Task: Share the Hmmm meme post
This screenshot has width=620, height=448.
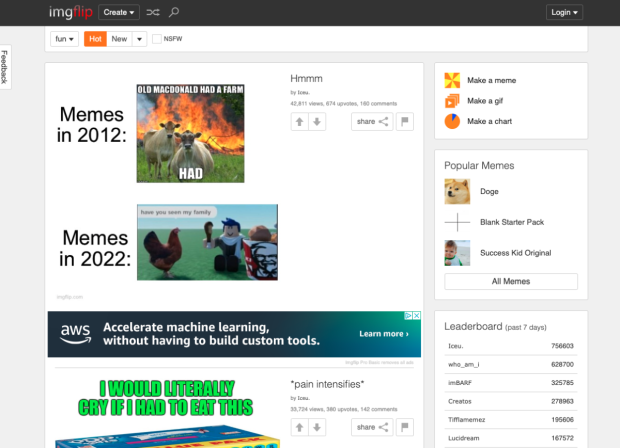Action: (372, 121)
